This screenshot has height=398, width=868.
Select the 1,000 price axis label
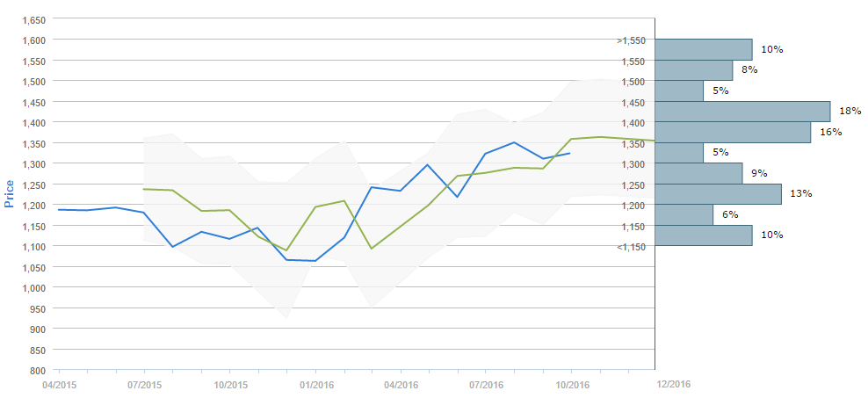(33, 287)
